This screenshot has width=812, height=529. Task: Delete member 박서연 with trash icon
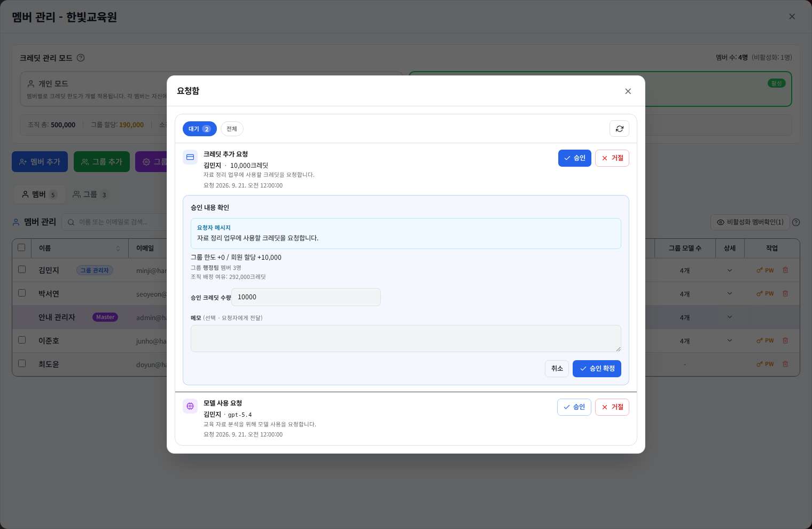(785, 294)
